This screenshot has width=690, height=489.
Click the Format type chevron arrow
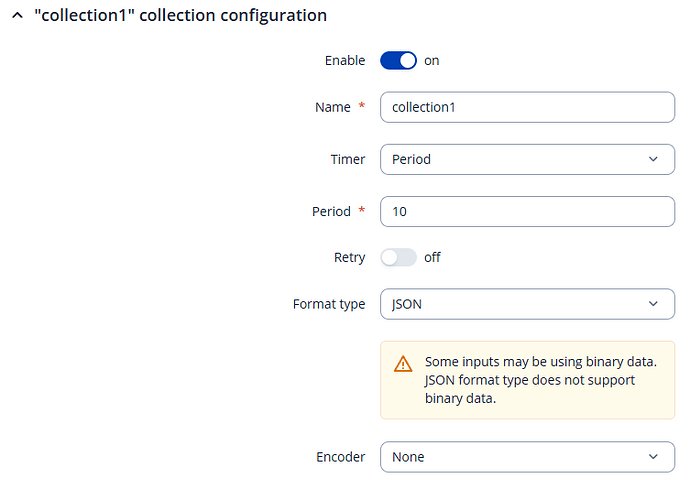[x=654, y=304]
